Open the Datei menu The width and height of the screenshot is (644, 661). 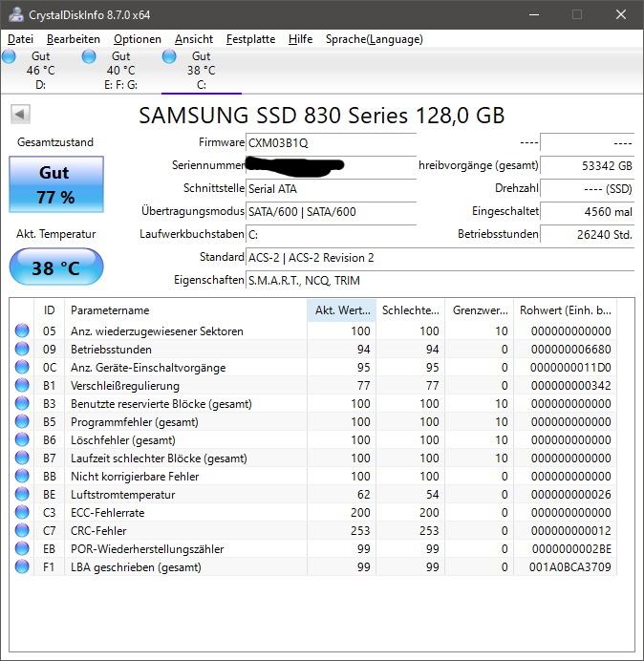point(20,39)
